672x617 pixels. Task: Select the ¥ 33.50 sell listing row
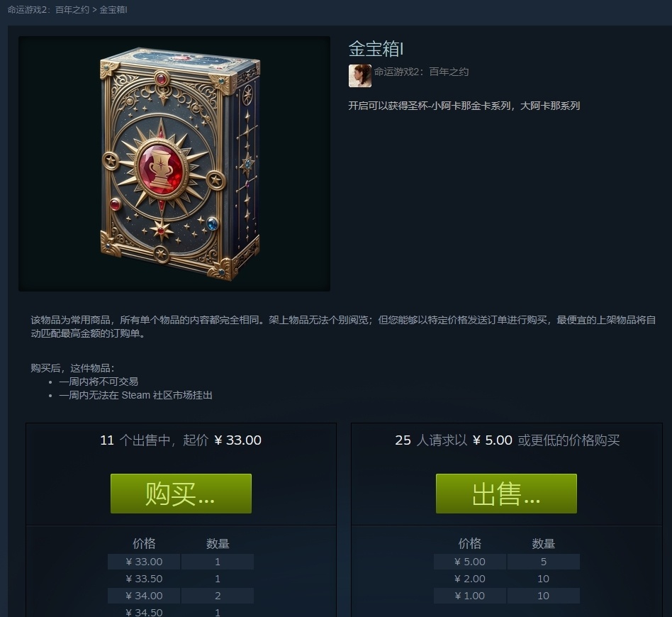click(x=181, y=579)
